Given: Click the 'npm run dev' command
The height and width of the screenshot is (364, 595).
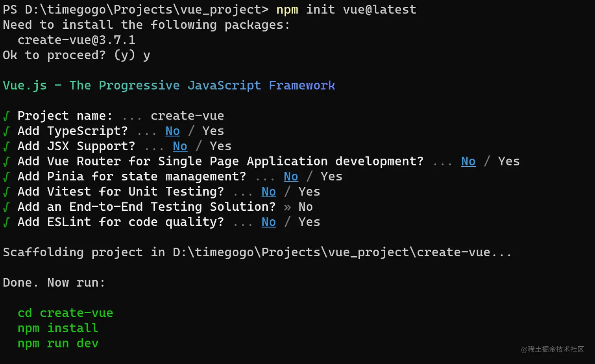Looking at the screenshot, I should (58, 343).
